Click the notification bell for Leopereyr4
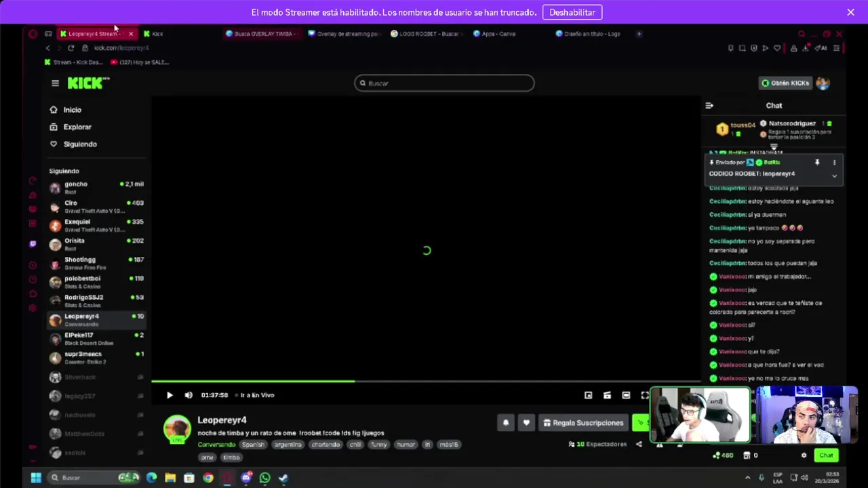The height and width of the screenshot is (488, 868). click(x=505, y=423)
